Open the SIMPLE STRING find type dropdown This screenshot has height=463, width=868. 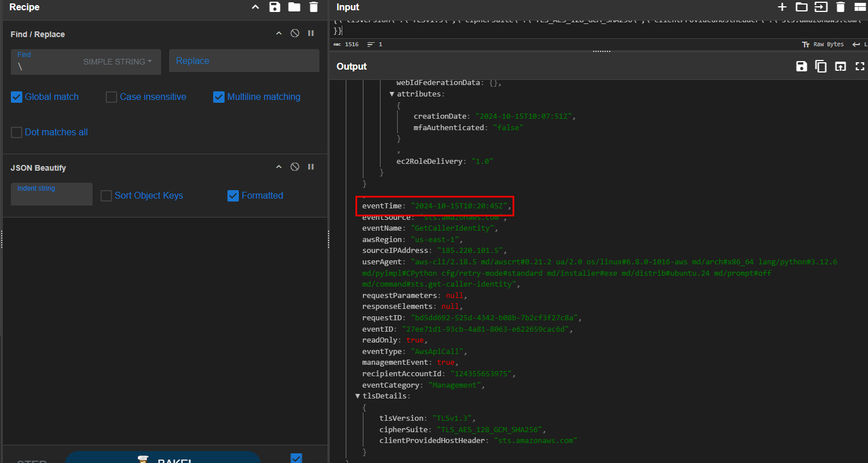118,62
